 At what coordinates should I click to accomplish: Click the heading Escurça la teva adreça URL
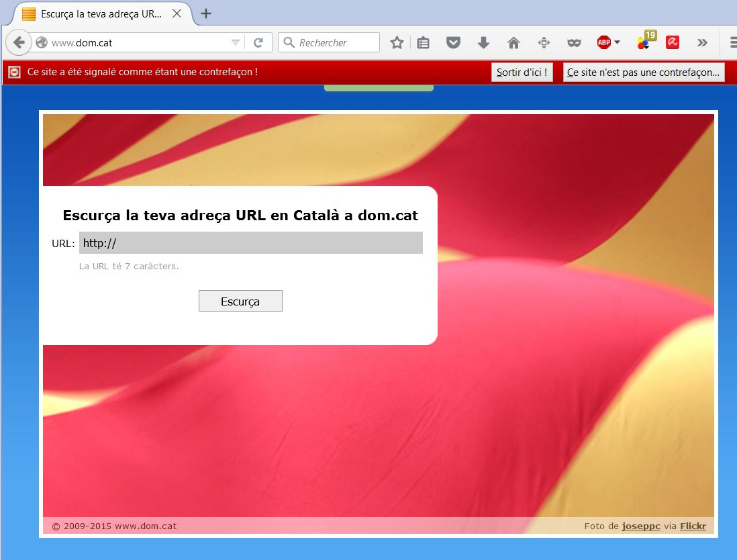pyautogui.click(x=240, y=216)
